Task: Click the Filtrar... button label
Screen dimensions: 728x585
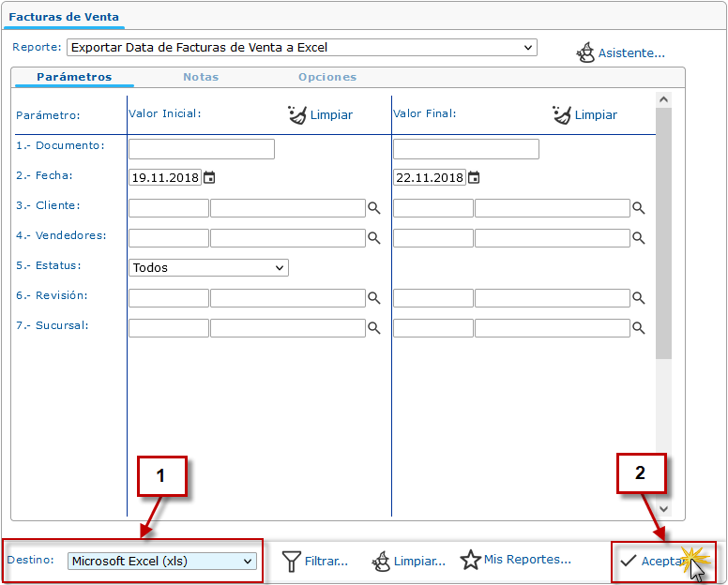Action: pos(326,562)
